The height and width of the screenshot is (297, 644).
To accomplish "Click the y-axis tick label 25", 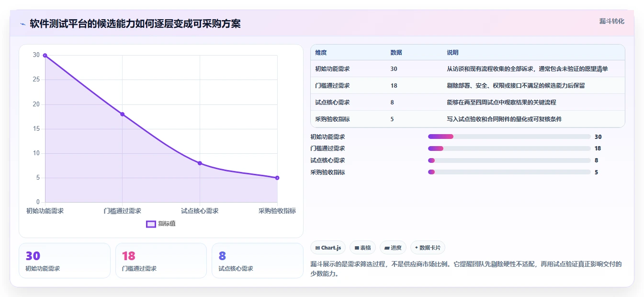I will pyautogui.click(x=36, y=80).
